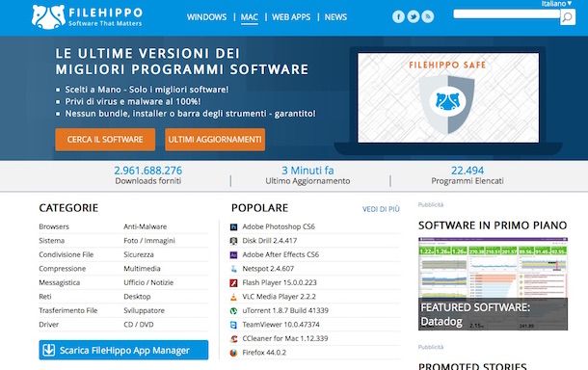The height and width of the screenshot is (370, 588).
Task: Open Disk Drill 2.4.417 link text
Action: (x=270, y=241)
